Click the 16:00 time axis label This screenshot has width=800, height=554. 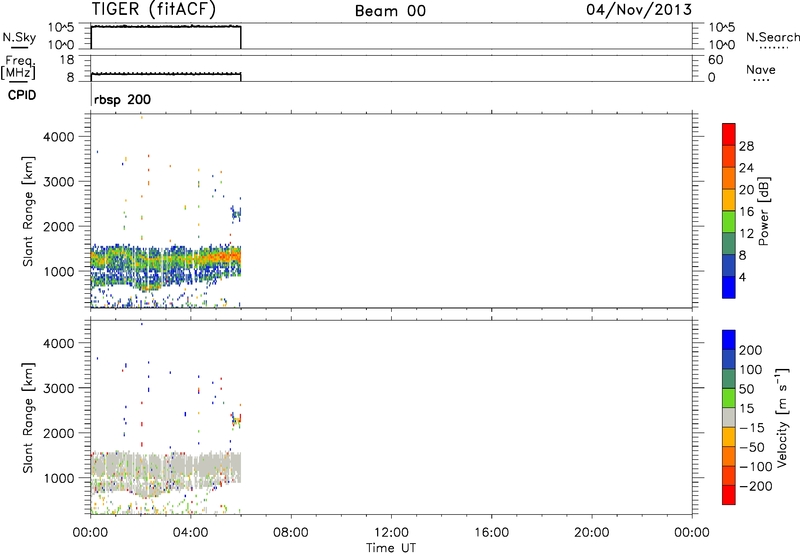(491, 533)
